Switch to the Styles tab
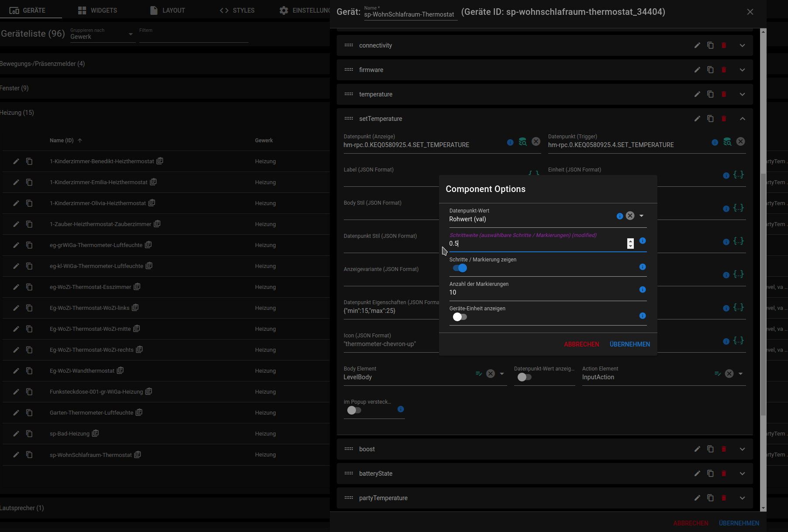788x532 pixels. [237, 10]
